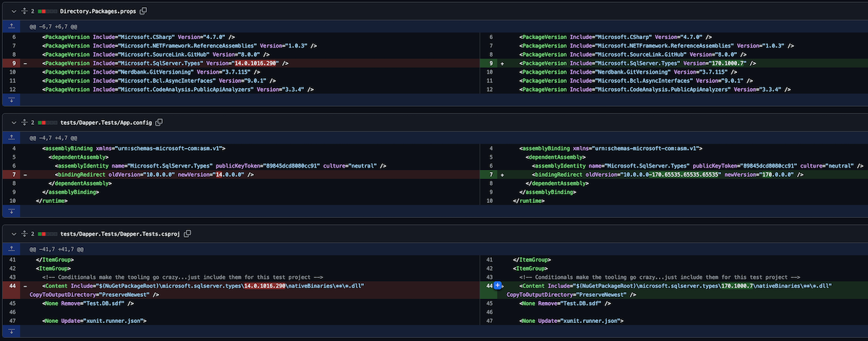The image size is (868, 341).
Task: Select added line 7 number in App.config
Action: tap(492, 174)
